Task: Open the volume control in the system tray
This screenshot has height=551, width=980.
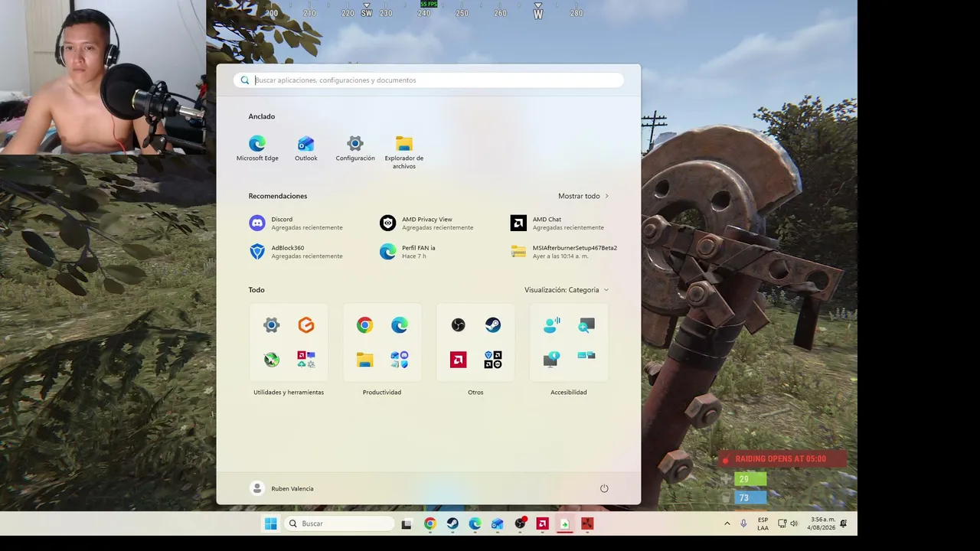Action: click(x=794, y=523)
